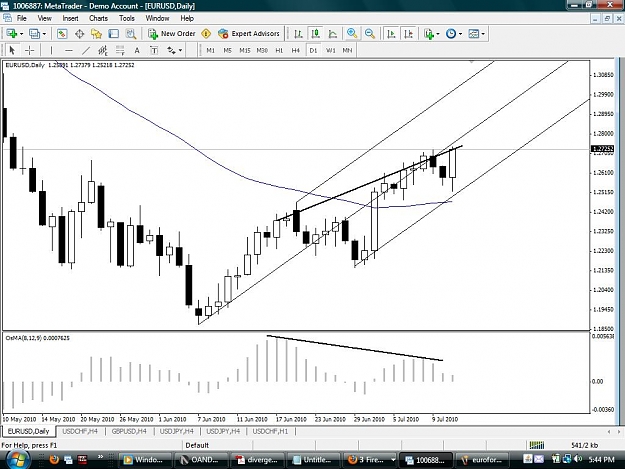Image resolution: width=625 pixels, height=469 pixels.
Task: Select the Text tool A
Action: (x=137, y=50)
